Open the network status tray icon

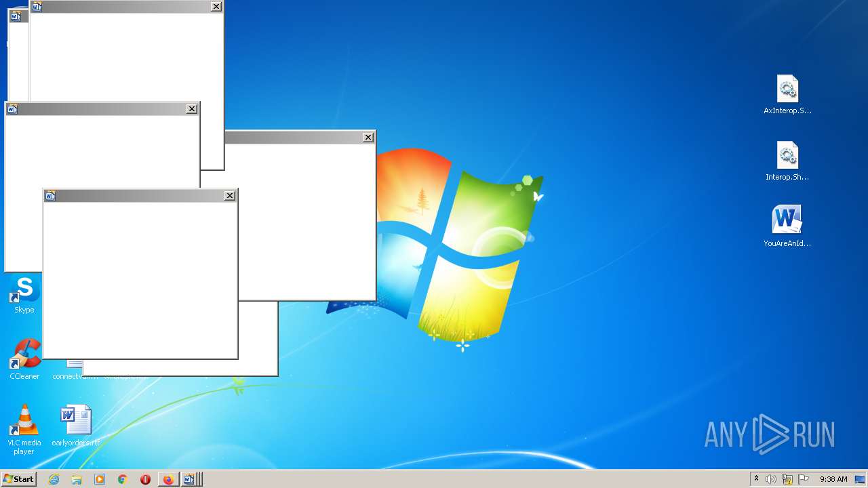787,479
